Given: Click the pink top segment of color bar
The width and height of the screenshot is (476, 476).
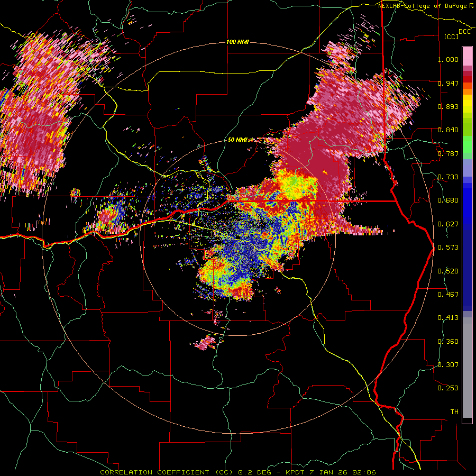Looking at the screenshot, I should coord(467,57).
